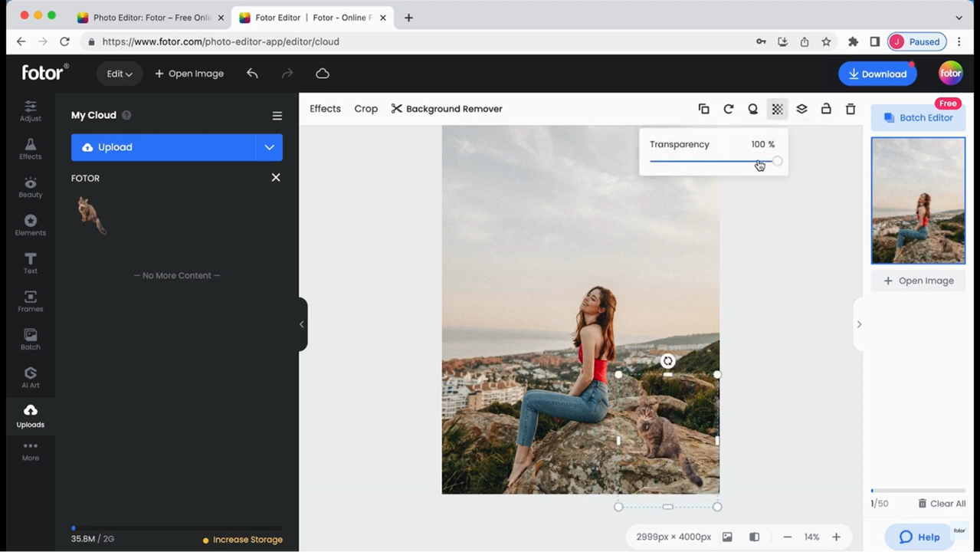Click the duplicate layer icon

point(703,109)
